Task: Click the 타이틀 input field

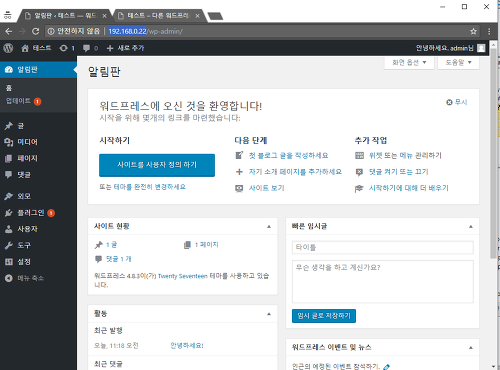Action: [x=383, y=247]
